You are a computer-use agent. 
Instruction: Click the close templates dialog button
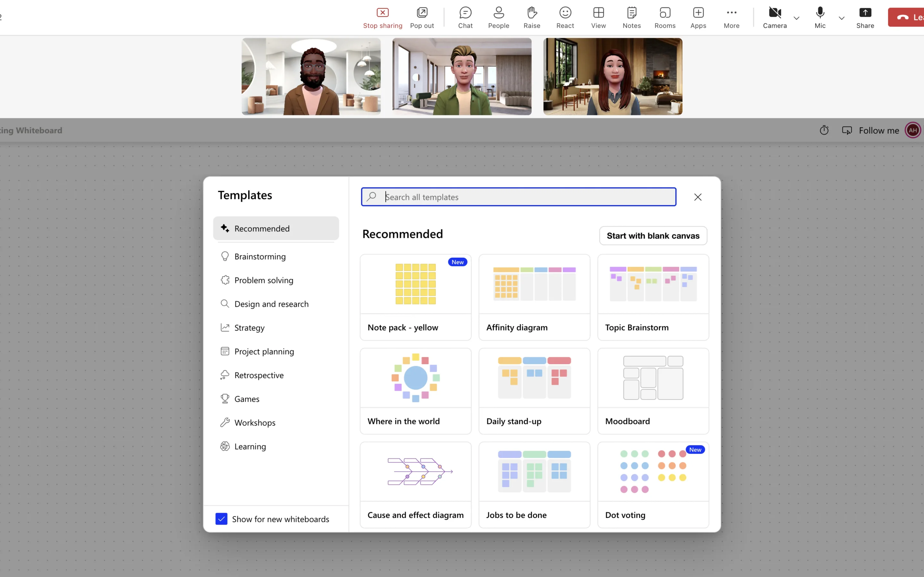point(698,197)
